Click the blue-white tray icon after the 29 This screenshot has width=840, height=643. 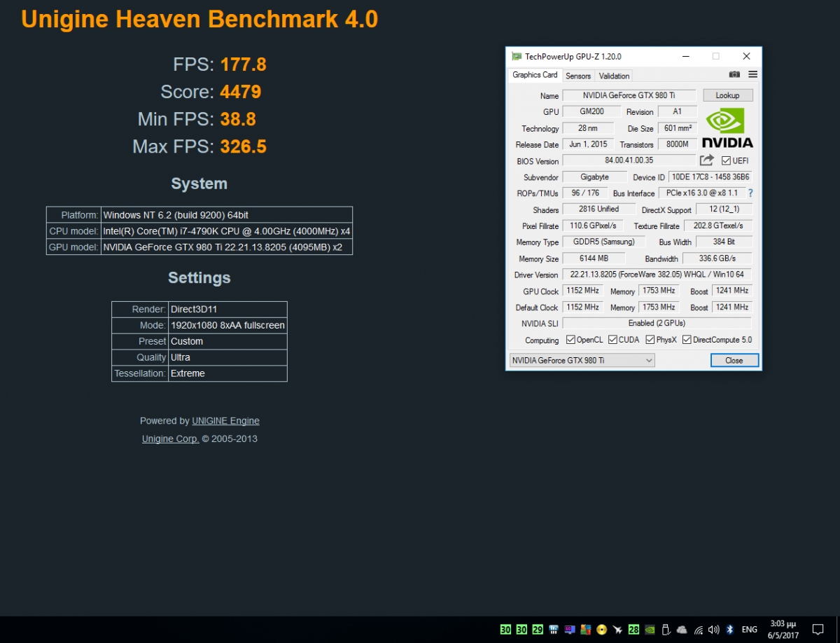554,629
